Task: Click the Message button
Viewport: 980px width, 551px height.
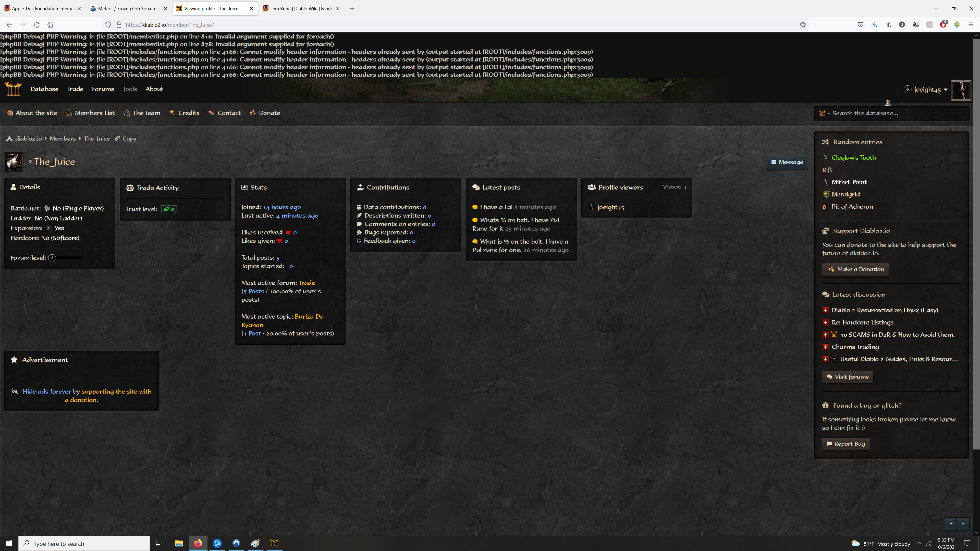Action: (787, 162)
